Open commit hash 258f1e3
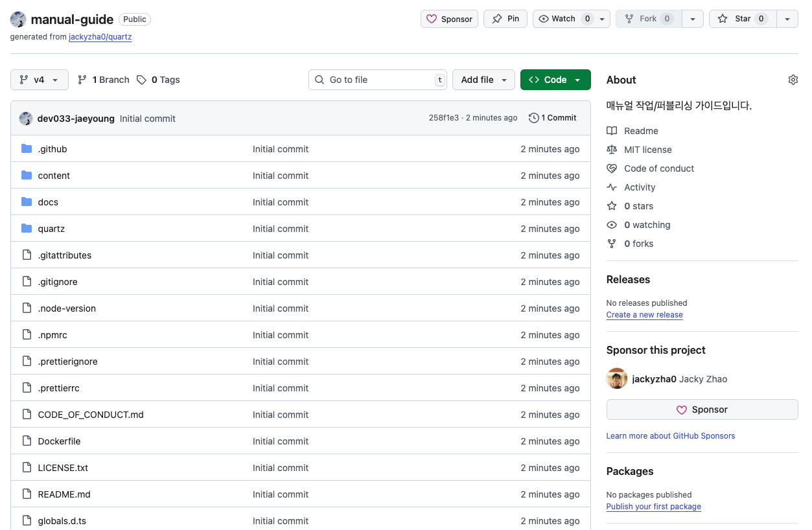This screenshot has width=812, height=530. (444, 118)
